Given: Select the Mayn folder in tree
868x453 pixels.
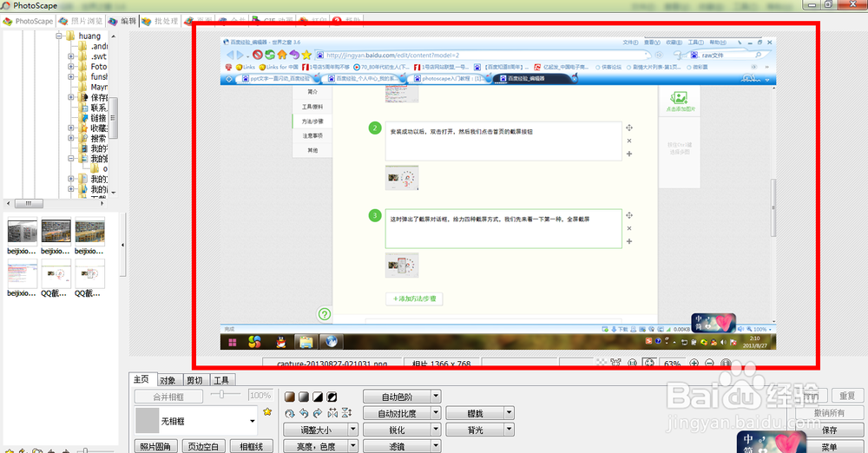Looking at the screenshot, I should [99, 87].
